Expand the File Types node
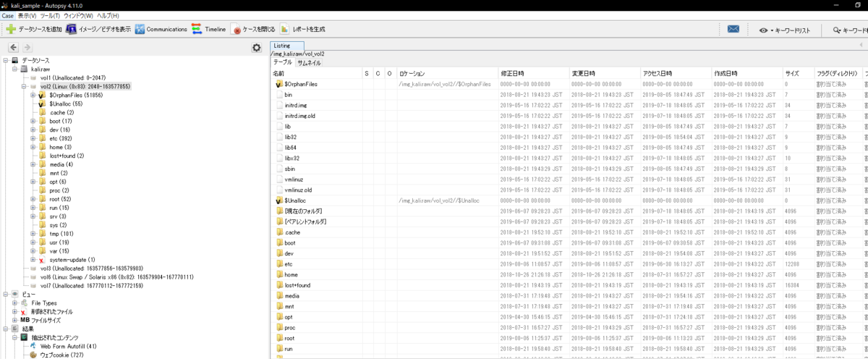This screenshot has width=868, height=359. [x=14, y=303]
